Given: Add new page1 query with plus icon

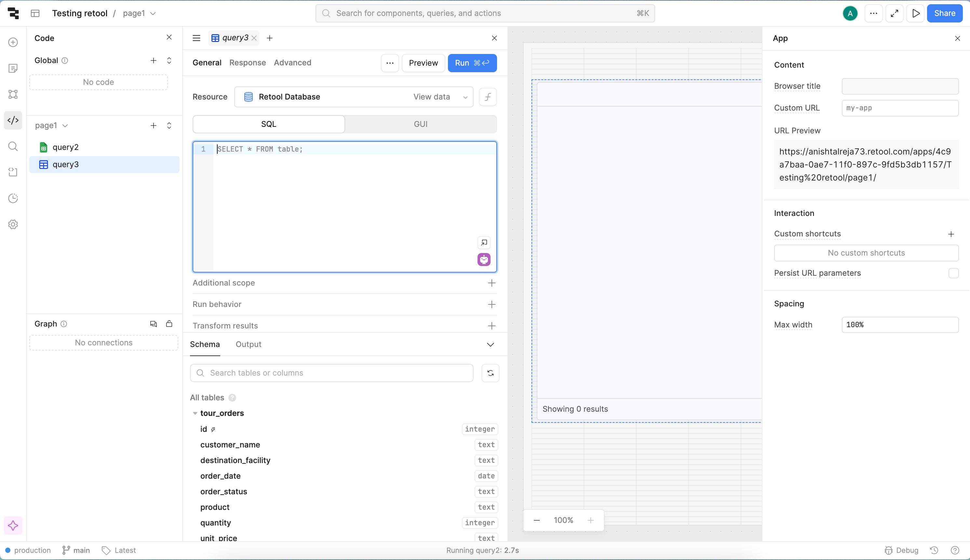Looking at the screenshot, I should point(154,126).
